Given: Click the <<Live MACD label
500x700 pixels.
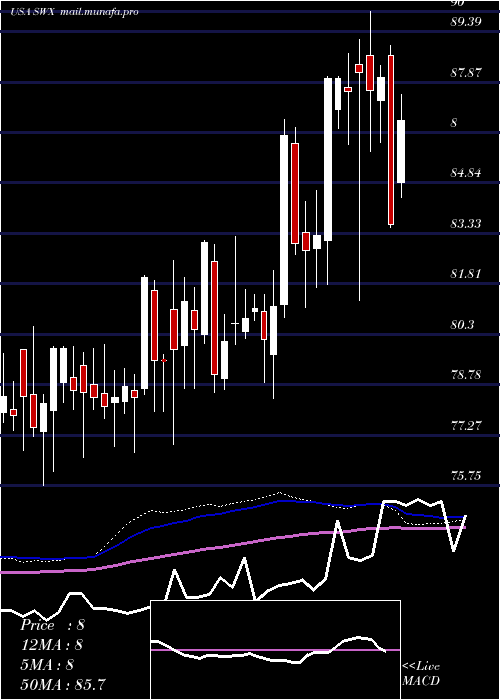Looking at the screenshot, I should click(x=421, y=673).
